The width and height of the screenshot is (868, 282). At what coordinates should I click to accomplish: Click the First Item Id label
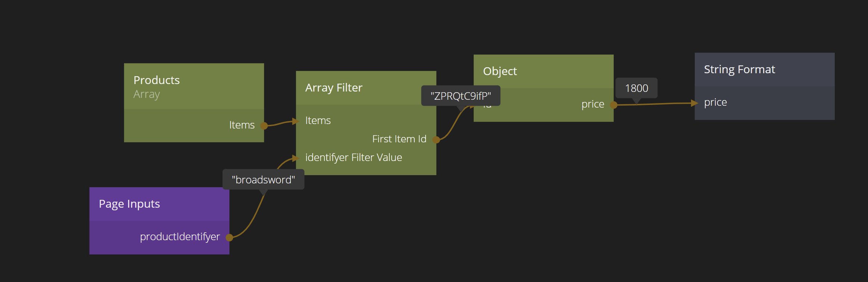pyautogui.click(x=399, y=139)
